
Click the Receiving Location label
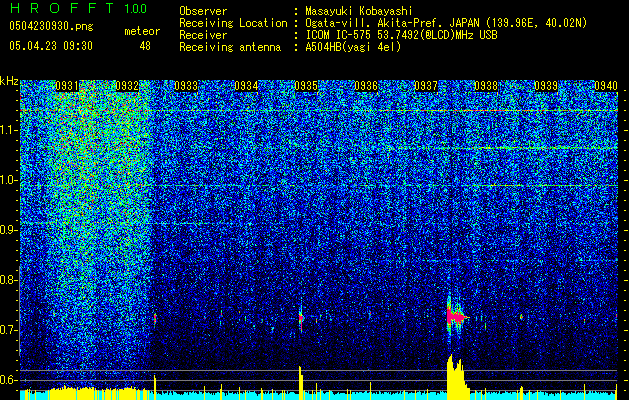[233, 23]
